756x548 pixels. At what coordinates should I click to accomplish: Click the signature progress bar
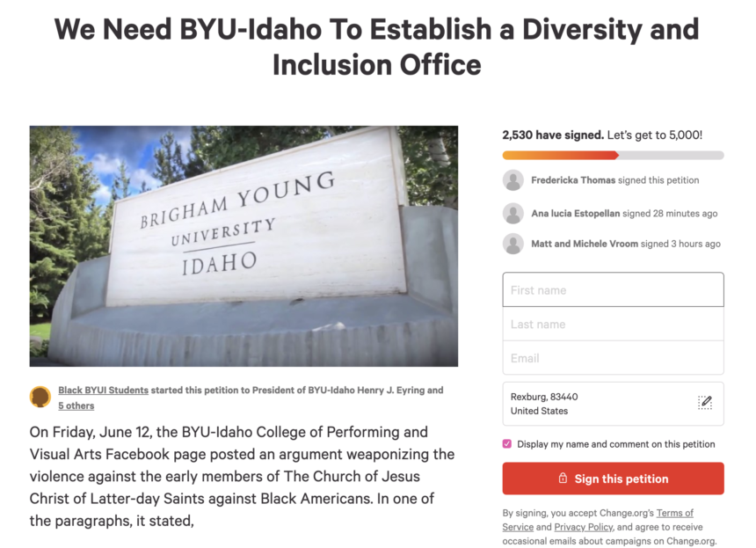613,156
